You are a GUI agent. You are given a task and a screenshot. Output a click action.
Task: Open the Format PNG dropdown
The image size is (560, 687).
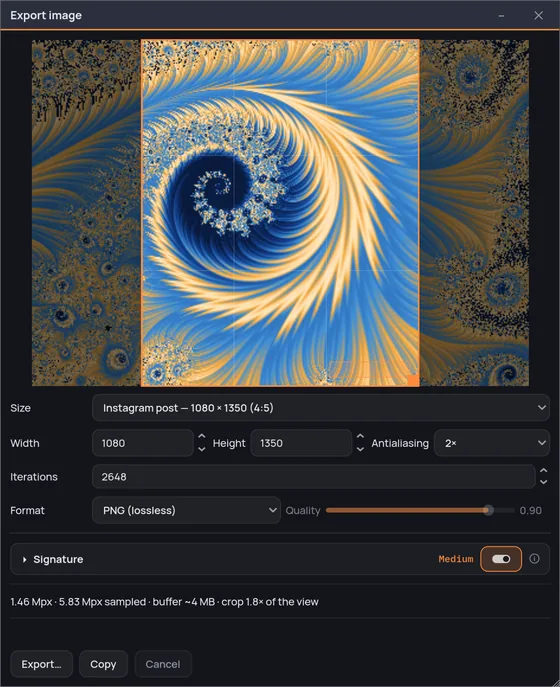click(186, 510)
